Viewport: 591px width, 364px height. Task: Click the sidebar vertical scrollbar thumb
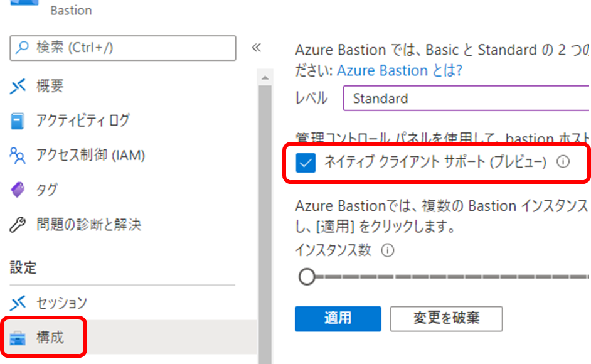point(265,225)
